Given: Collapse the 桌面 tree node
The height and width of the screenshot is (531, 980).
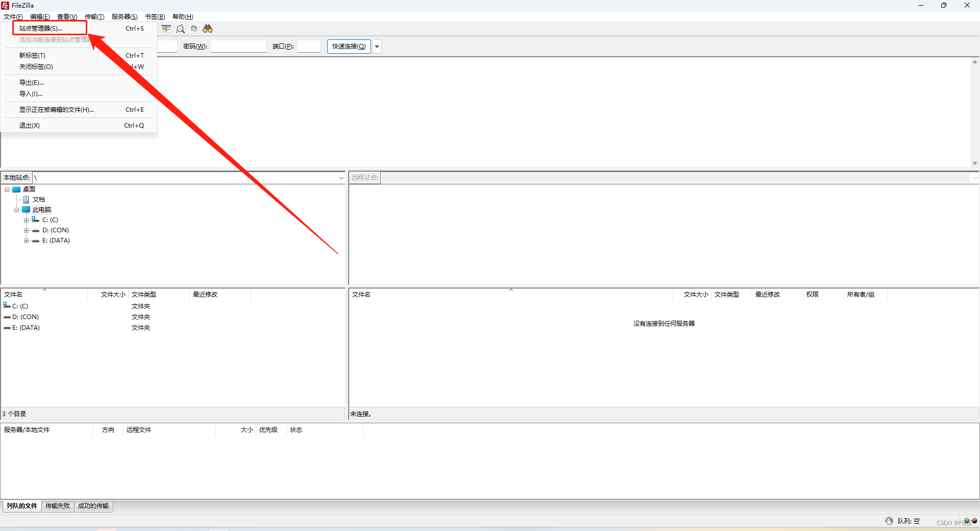Looking at the screenshot, I should tap(7, 189).
